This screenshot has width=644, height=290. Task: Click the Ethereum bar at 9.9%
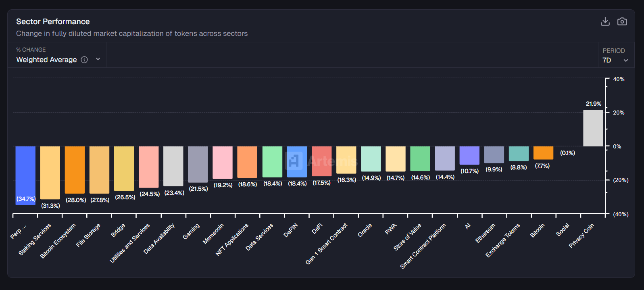(x=494, y=154)
